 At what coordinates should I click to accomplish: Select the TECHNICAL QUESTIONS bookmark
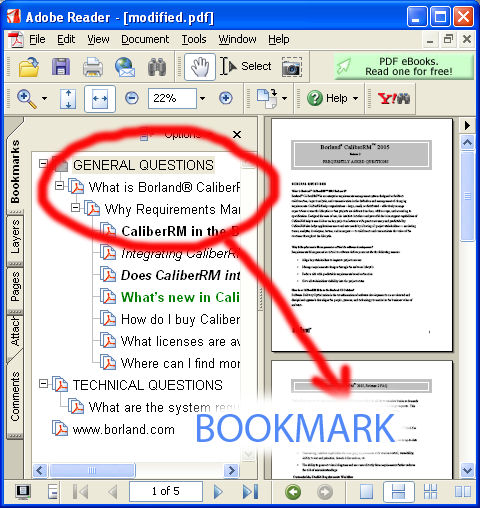coord(147,385)
